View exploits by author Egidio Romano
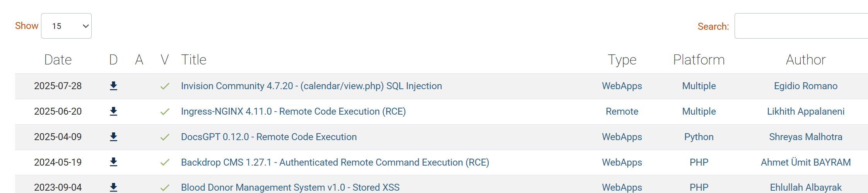868x193 pixels. click(x=806, y=86)
